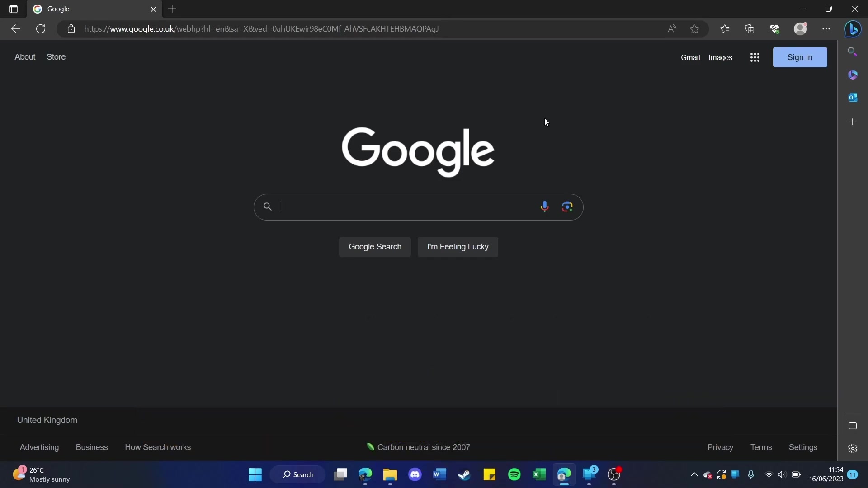Image resolution: width=868 pixels, height=488 pixels.
Task: Reload the Google page
Action: [x=41, y=29]
